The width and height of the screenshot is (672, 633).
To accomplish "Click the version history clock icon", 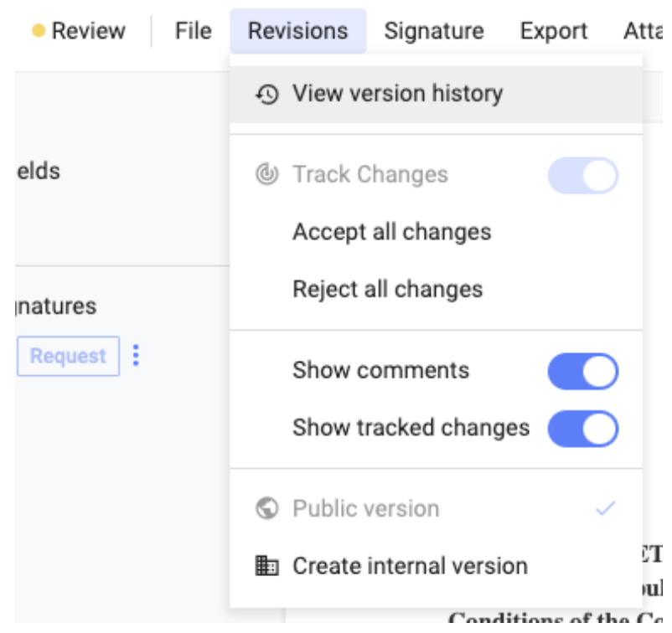I will [266, 94].
